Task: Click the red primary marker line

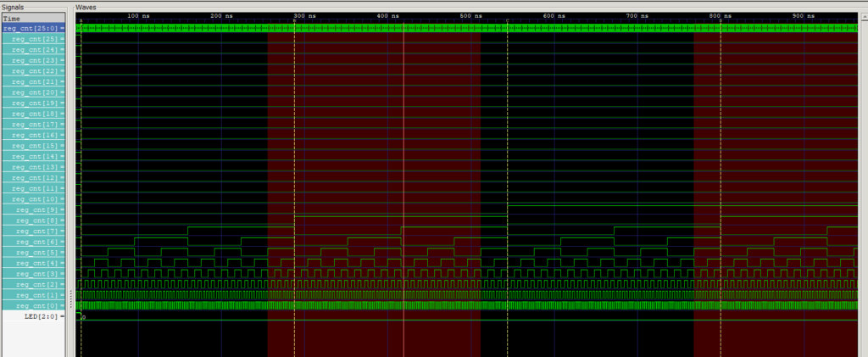Action: pyautogui.click(x=403, y=188)
